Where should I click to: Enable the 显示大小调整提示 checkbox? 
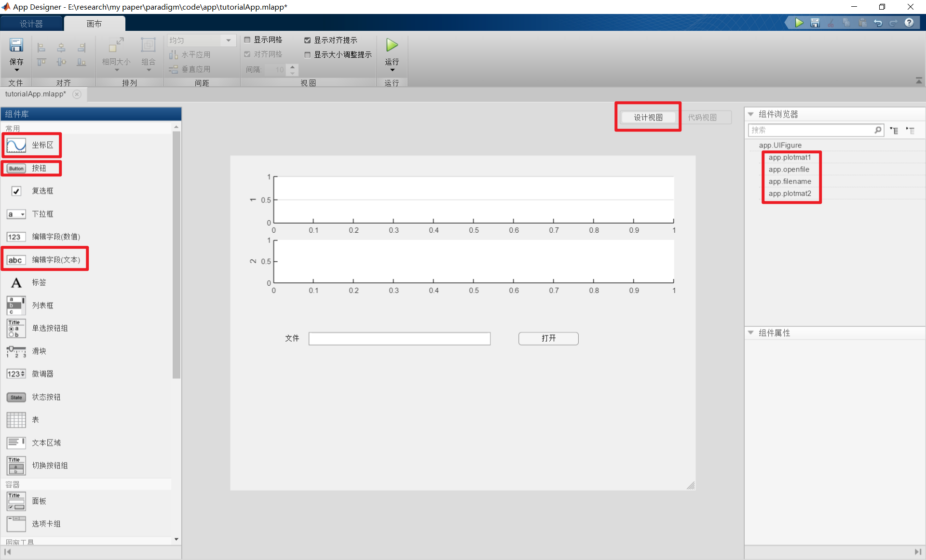point(308,54)
